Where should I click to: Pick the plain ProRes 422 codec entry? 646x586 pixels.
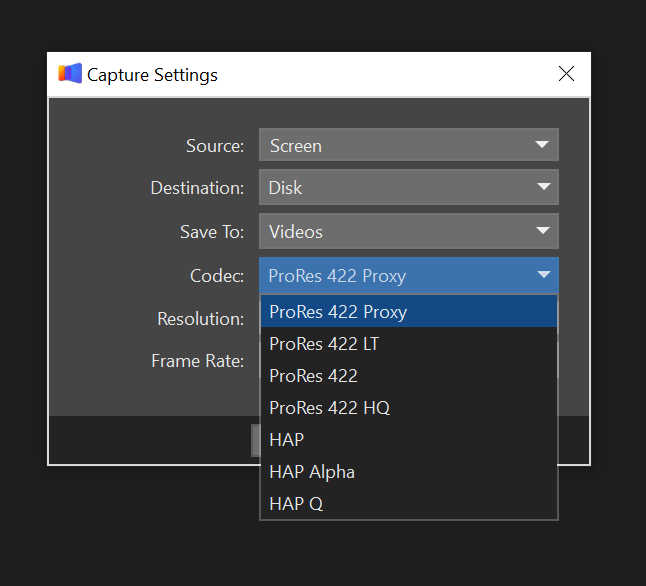(409, 375)
